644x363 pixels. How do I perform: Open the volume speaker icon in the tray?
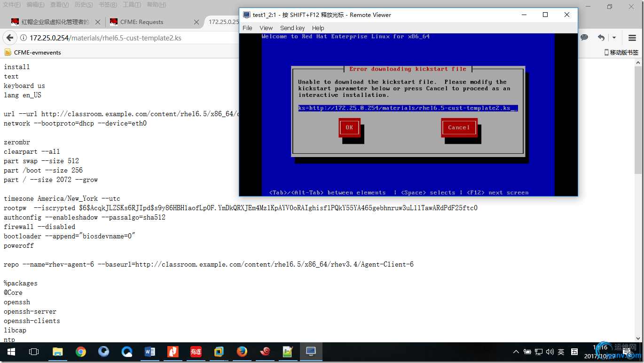(x=549, y=352)
